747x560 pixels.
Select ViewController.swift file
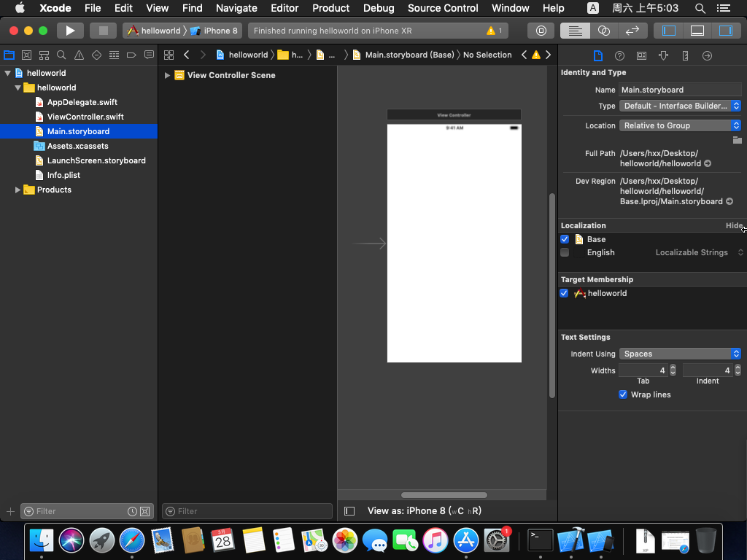pyautogui.click(x=85, y=117)
